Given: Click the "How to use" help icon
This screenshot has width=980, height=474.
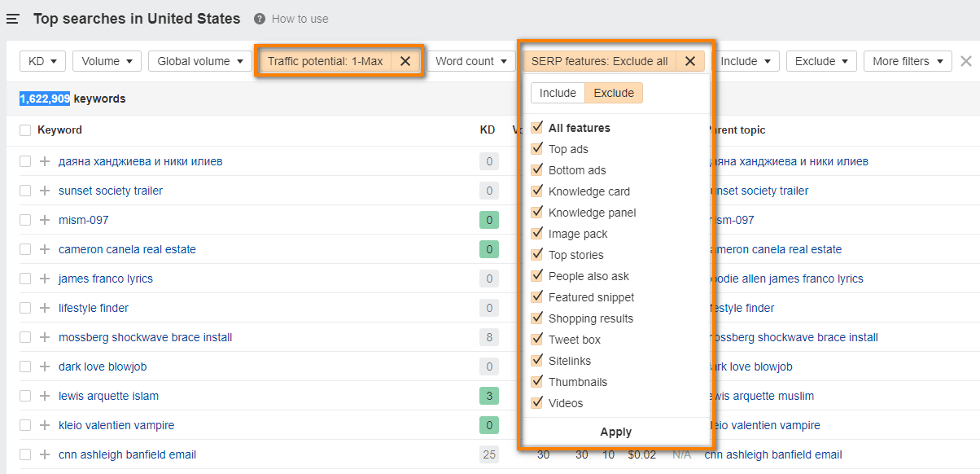Looking at the screenshot, I should [258, 18].
